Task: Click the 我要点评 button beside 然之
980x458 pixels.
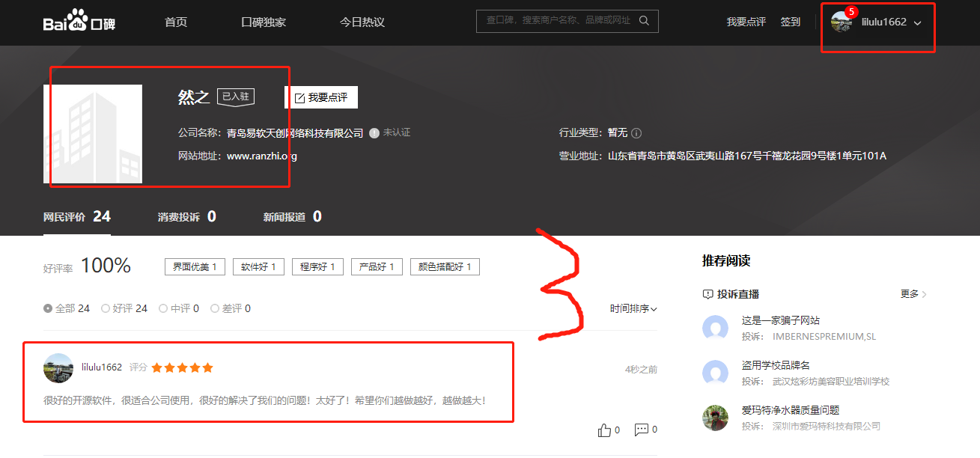Action: (321, 97)
